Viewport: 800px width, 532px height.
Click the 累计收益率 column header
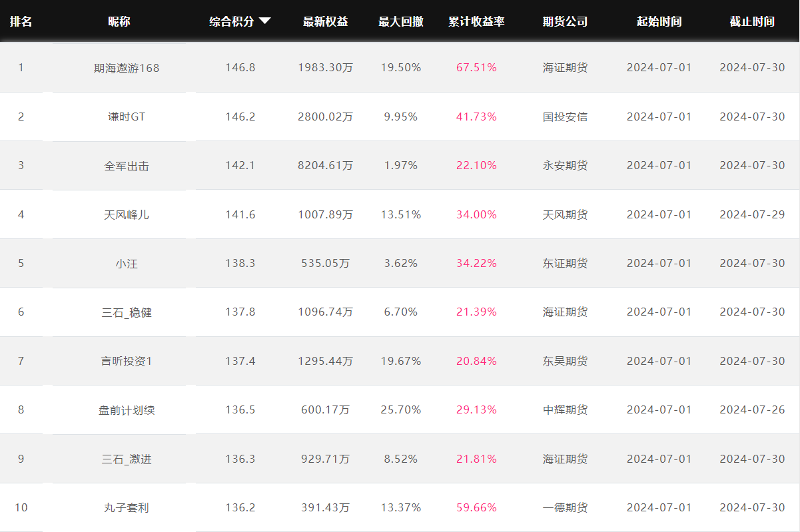click(476, 21)
